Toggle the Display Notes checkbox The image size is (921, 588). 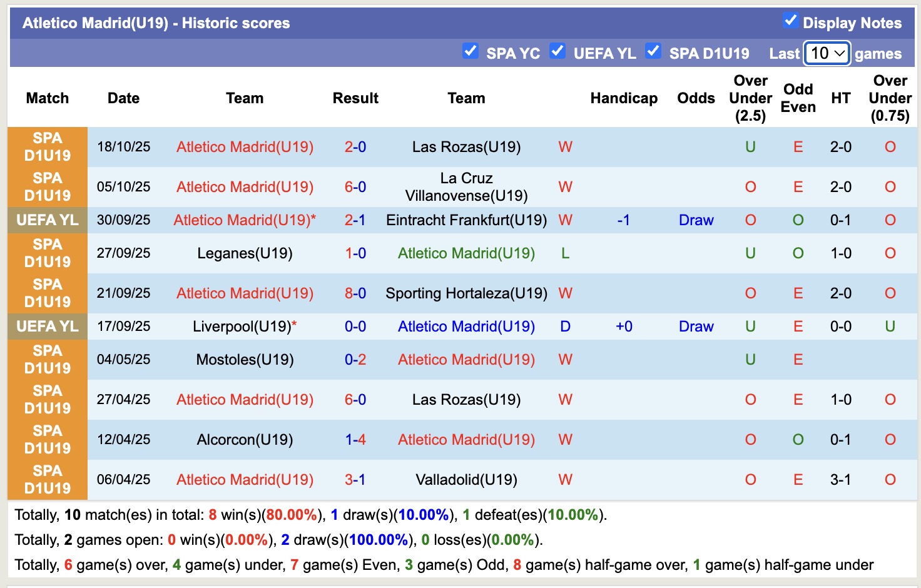(x=790, y=21)
